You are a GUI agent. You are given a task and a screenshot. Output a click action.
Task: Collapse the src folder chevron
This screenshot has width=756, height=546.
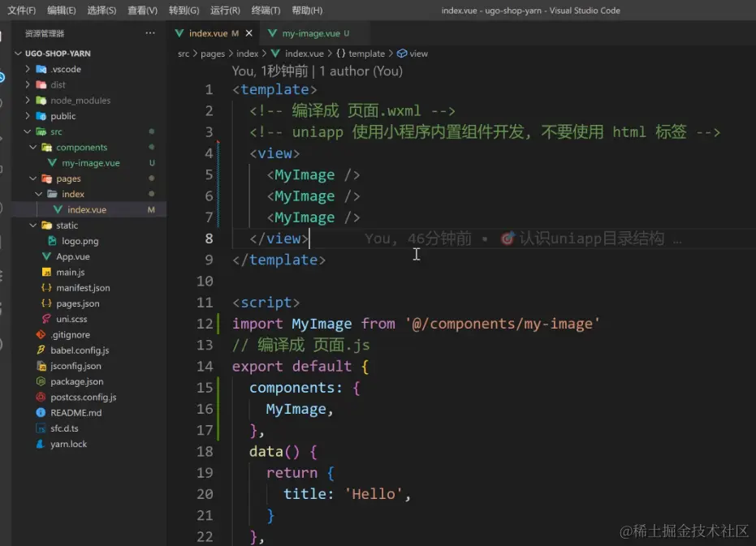tap(28, 131)
